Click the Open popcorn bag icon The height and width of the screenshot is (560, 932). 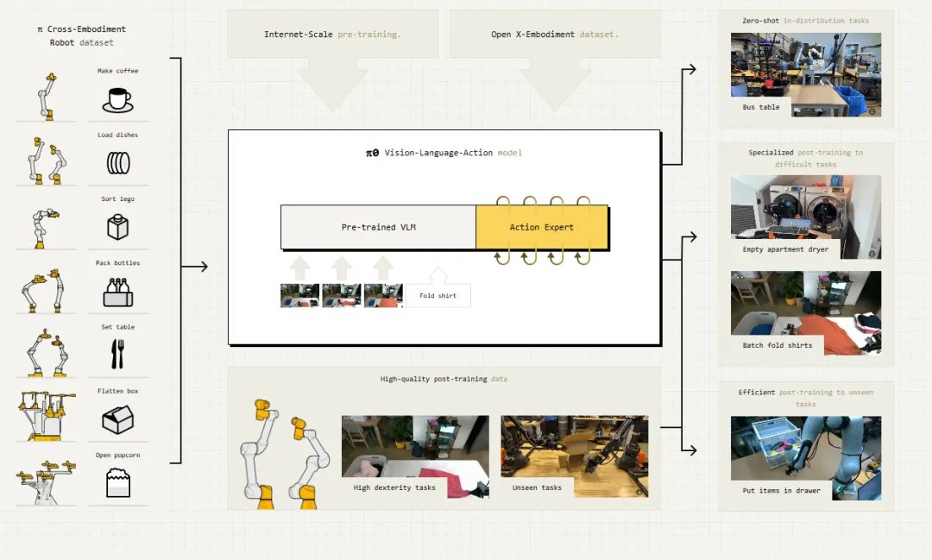117,482
